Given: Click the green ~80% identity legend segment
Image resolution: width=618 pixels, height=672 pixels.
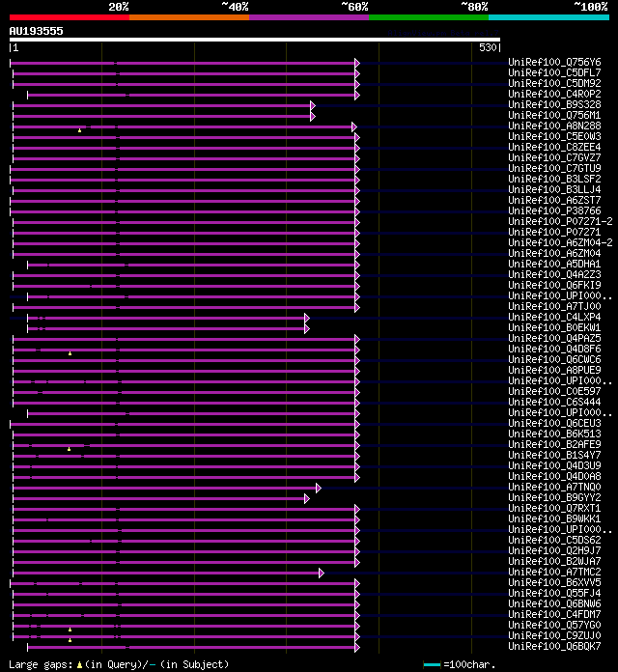Looking at the screenshot, I should coord(429,17).
